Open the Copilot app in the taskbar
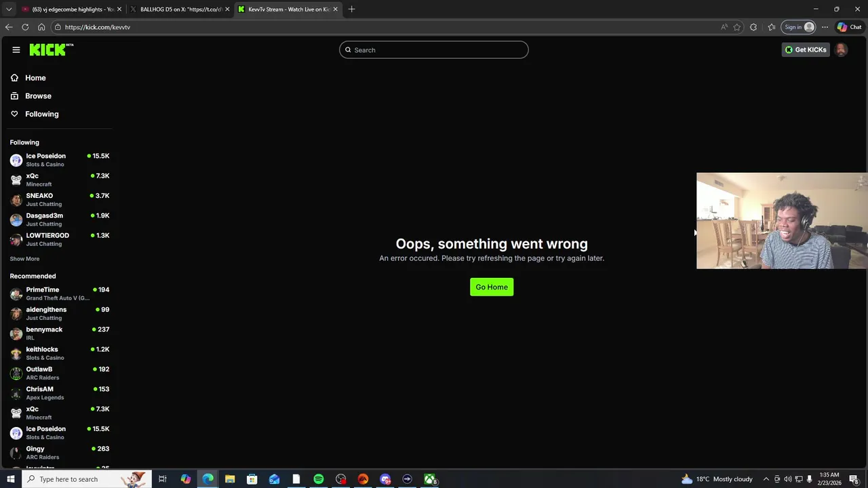Image resolution: width=868 pixels, height=488 pixels. (185, 479)
